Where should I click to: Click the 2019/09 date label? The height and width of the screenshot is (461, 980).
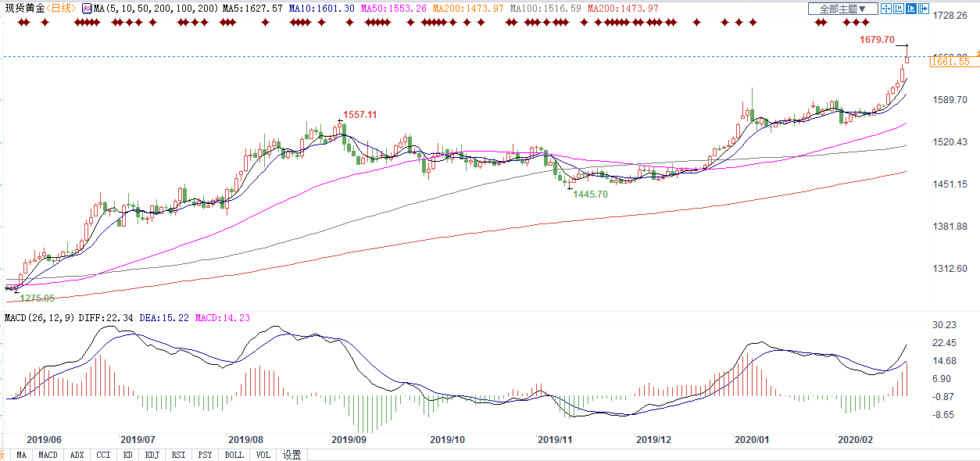pyautogui.click(x=349, y=440)
